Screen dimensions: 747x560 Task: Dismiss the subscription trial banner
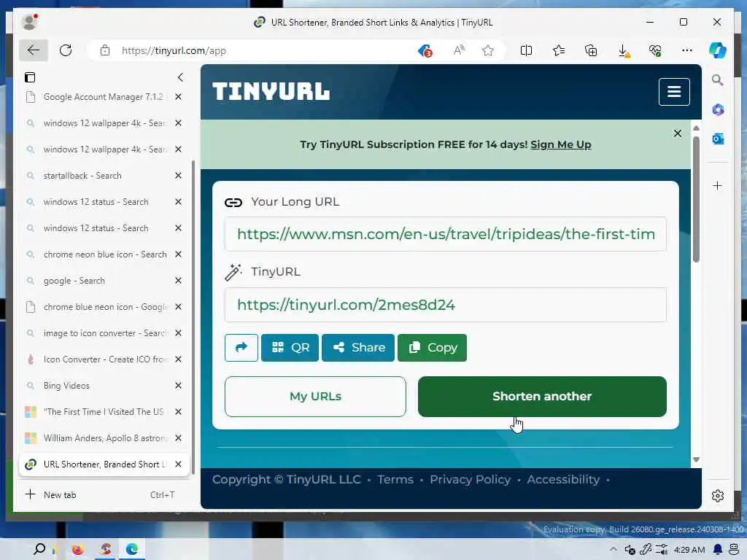pyautogui.click(x=678, y=134)
